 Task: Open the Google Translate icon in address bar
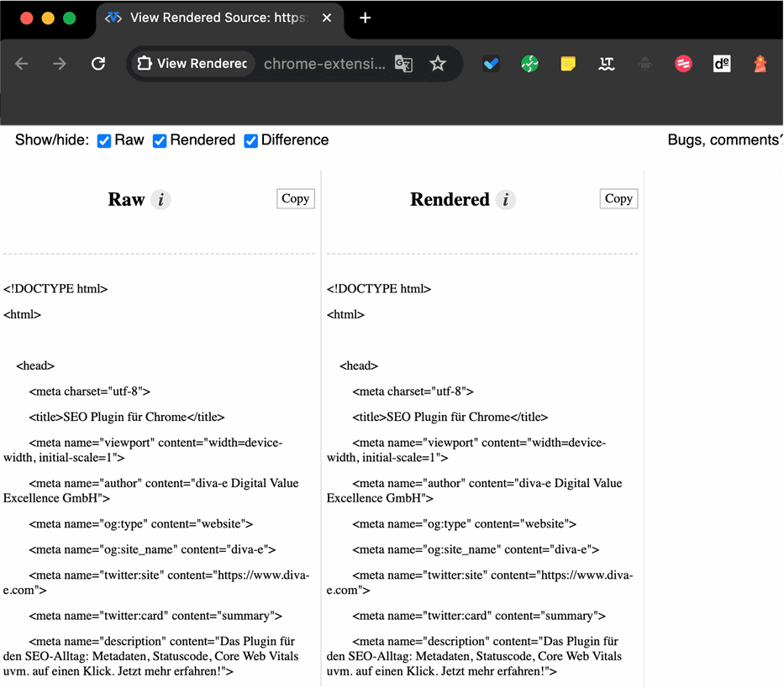click(403, 64)
